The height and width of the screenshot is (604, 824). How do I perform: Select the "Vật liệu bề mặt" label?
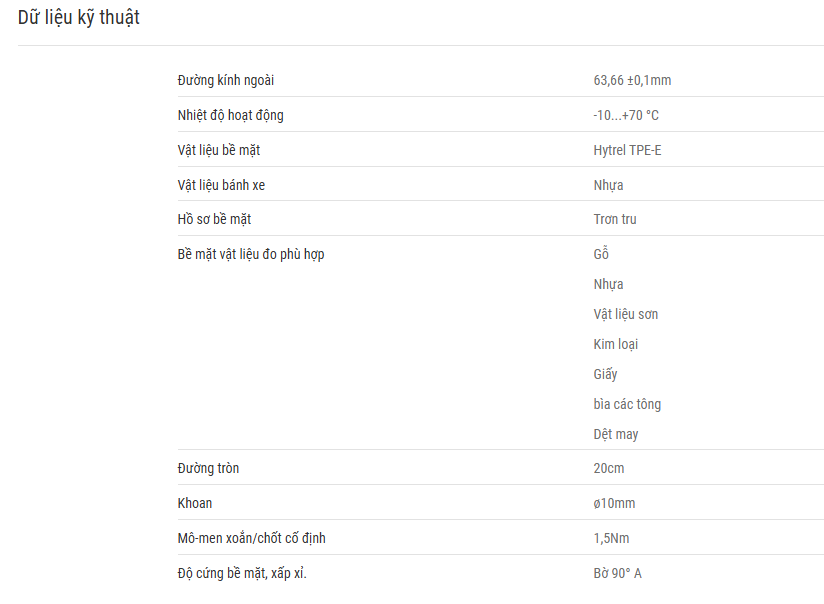tap(219, 150)
